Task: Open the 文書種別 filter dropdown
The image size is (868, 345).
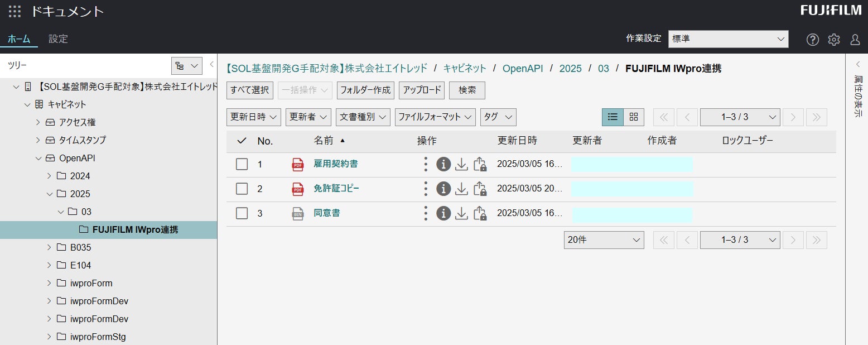Action: point(363,117)
